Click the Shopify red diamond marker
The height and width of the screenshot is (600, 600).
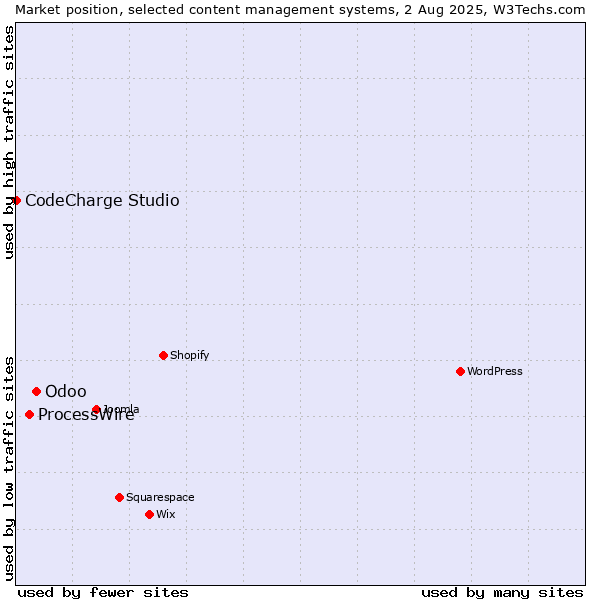[x=163, y=355]
